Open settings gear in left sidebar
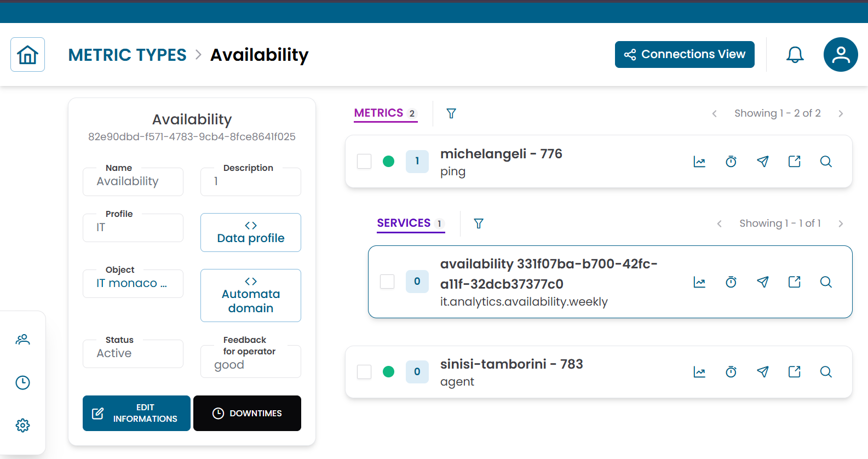868x459 pixels. (x=22, y=425)
